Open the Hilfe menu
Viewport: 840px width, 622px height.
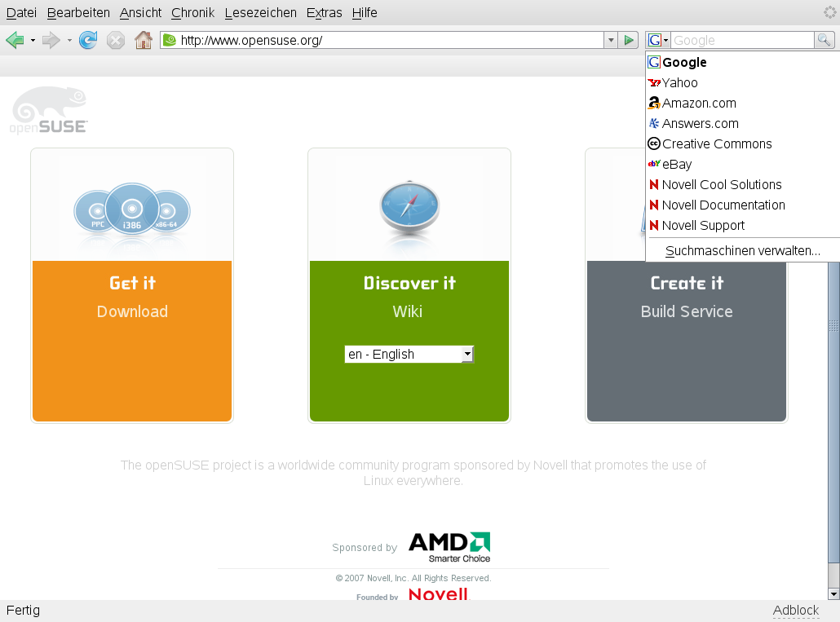coord(365,12)
